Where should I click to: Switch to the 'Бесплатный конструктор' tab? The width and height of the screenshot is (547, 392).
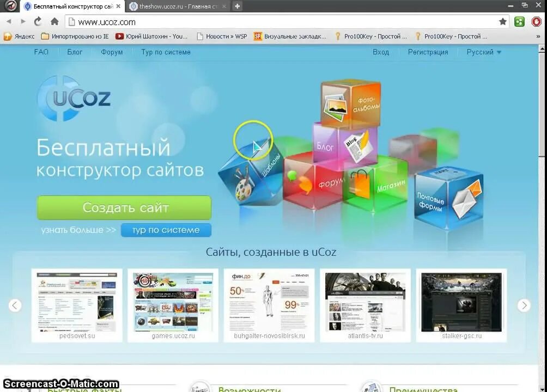72,7
